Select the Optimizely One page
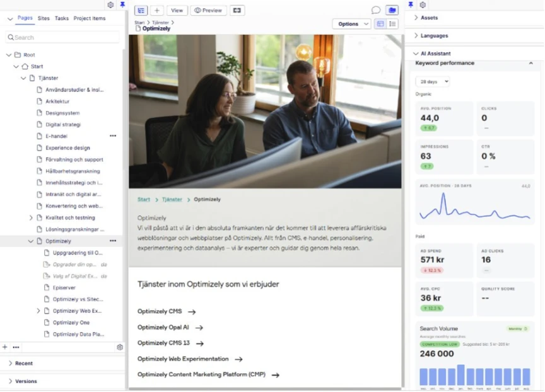 [x=71, y=323]
